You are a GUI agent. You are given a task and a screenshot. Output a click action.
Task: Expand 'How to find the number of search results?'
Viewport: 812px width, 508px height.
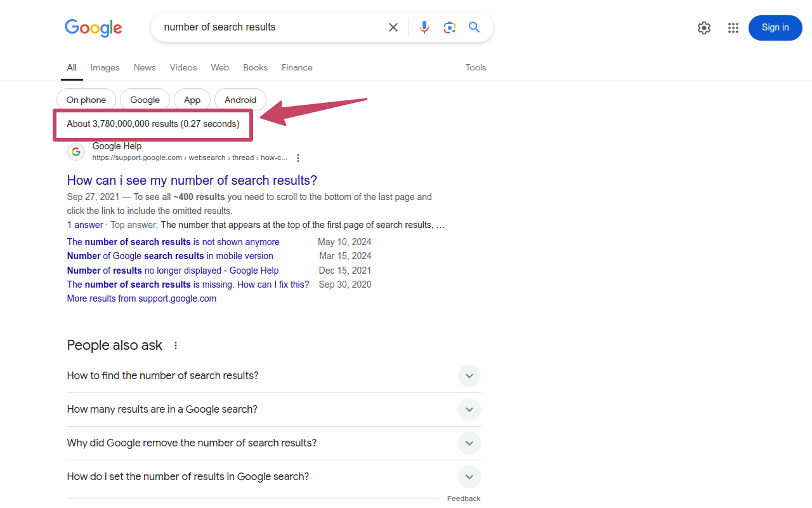[x=274, y=376]
